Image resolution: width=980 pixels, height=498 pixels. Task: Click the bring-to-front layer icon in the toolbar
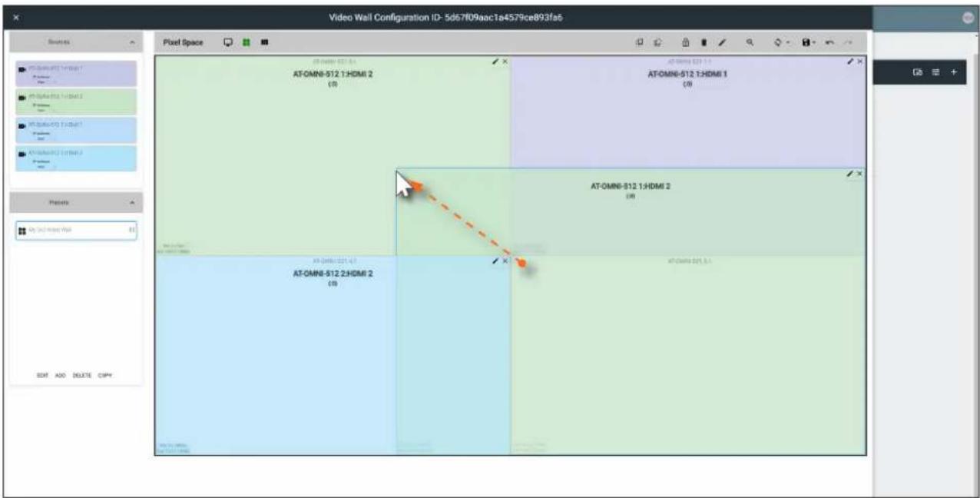click(639, 42)
